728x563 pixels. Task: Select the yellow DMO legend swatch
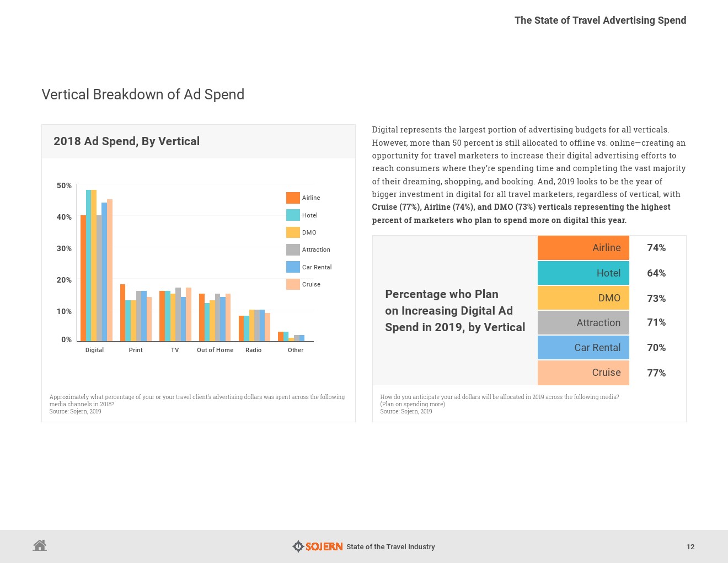293,232
